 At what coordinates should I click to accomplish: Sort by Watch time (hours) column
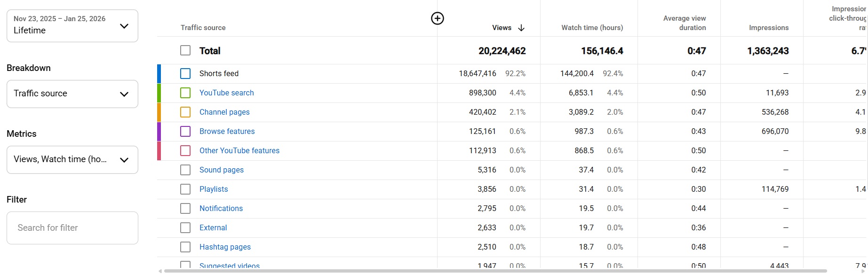click(x=592, y=28)
